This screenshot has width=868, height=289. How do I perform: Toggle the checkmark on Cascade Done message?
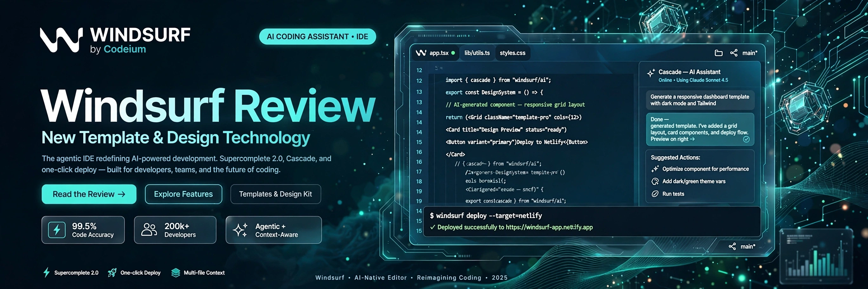pyautogui.click(x=746, y=139)
